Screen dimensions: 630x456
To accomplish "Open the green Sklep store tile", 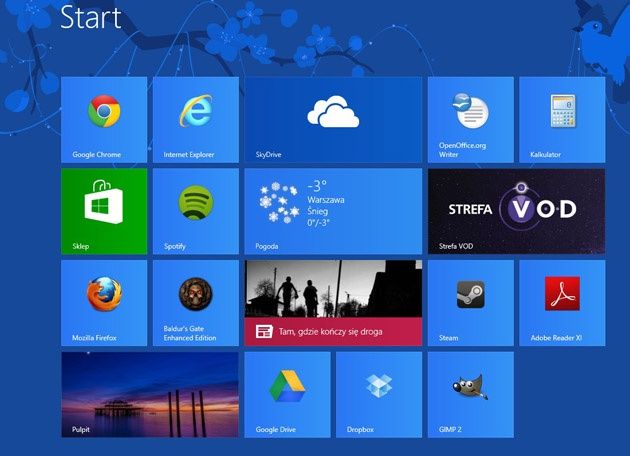I will [104, 211].
